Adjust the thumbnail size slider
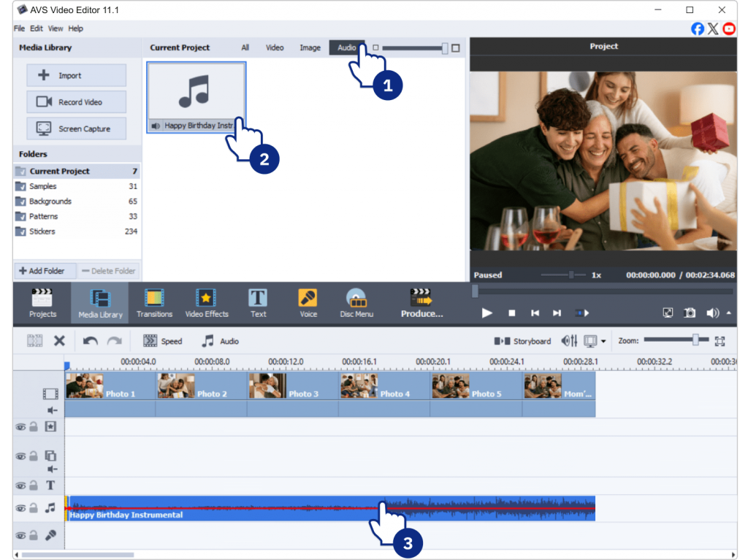Screen dimensions: 748x560 445,47
